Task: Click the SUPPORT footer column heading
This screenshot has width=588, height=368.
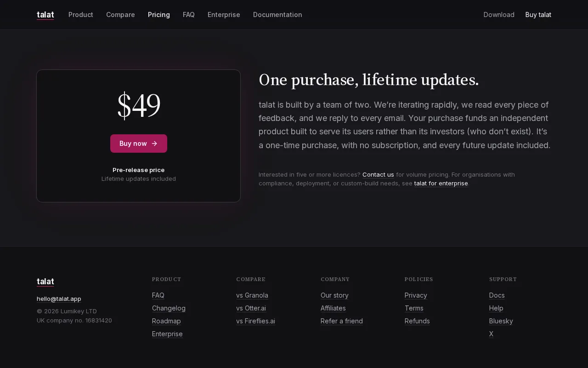Action: [x=503, y=279]
